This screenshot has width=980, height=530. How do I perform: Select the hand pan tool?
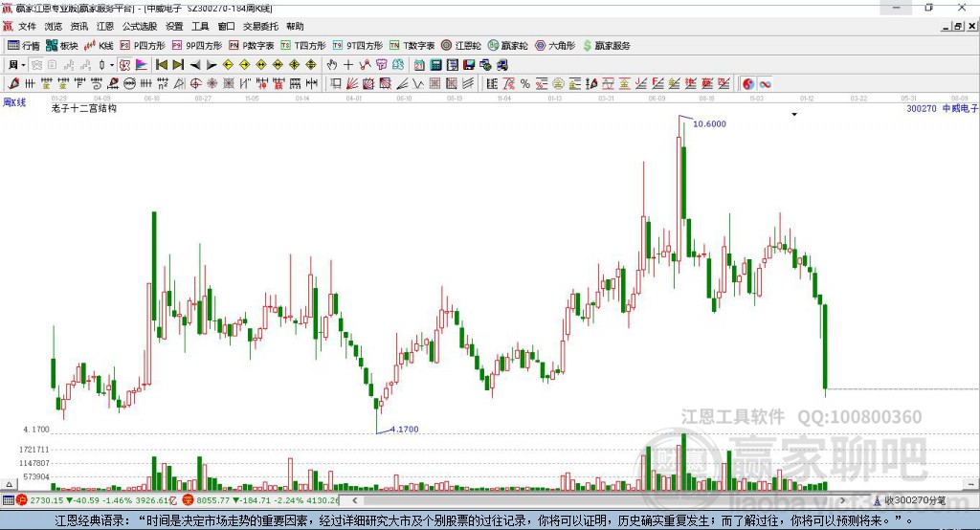tap(332, 65)
